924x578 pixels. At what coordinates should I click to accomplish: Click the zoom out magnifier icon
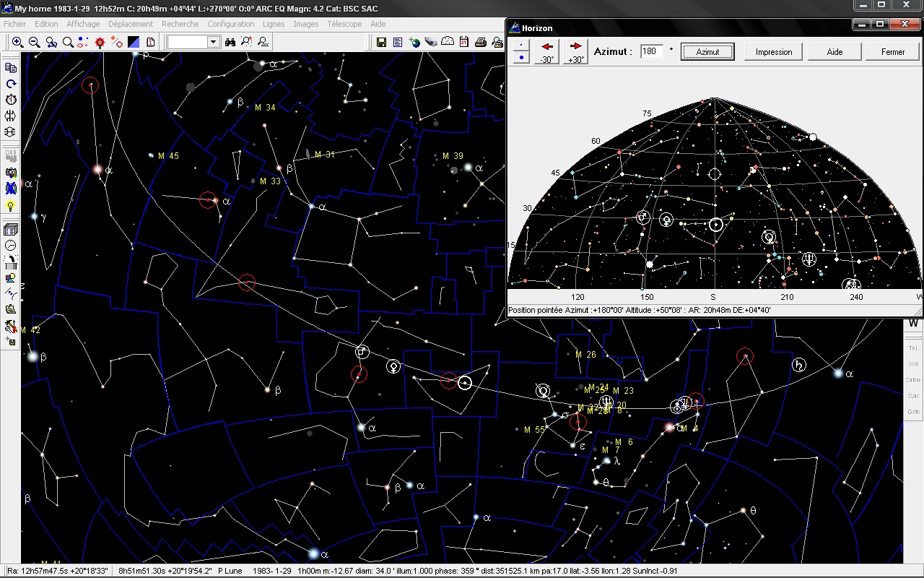click(x=34, y=43)
